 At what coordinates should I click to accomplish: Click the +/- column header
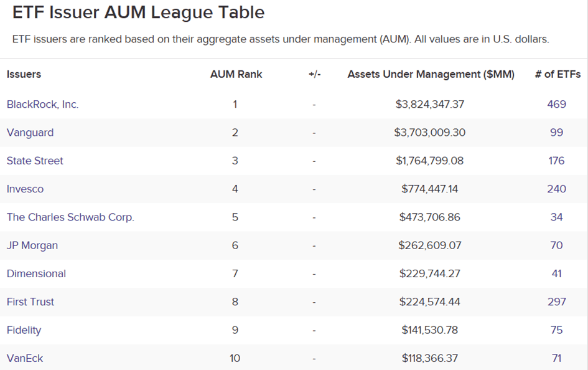tap(314, 74)
